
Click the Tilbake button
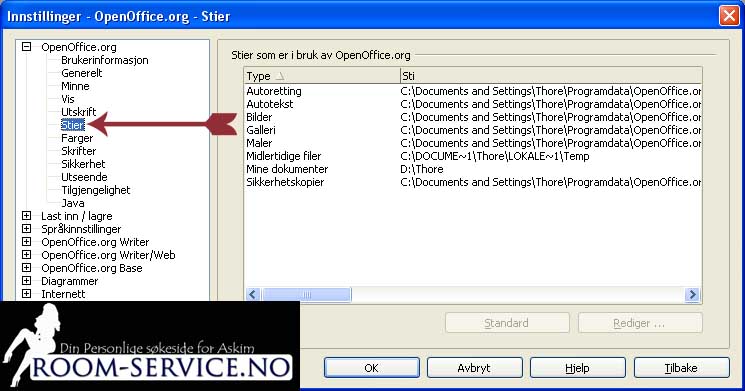point(681,368)
